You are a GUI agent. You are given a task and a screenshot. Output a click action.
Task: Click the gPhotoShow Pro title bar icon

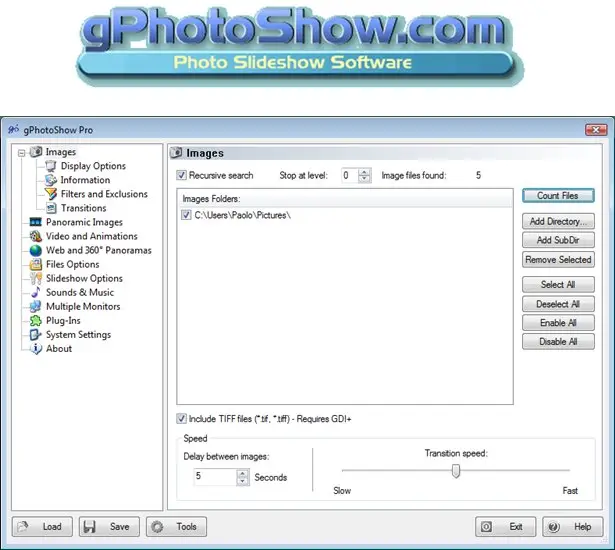[x=14, y=129]
